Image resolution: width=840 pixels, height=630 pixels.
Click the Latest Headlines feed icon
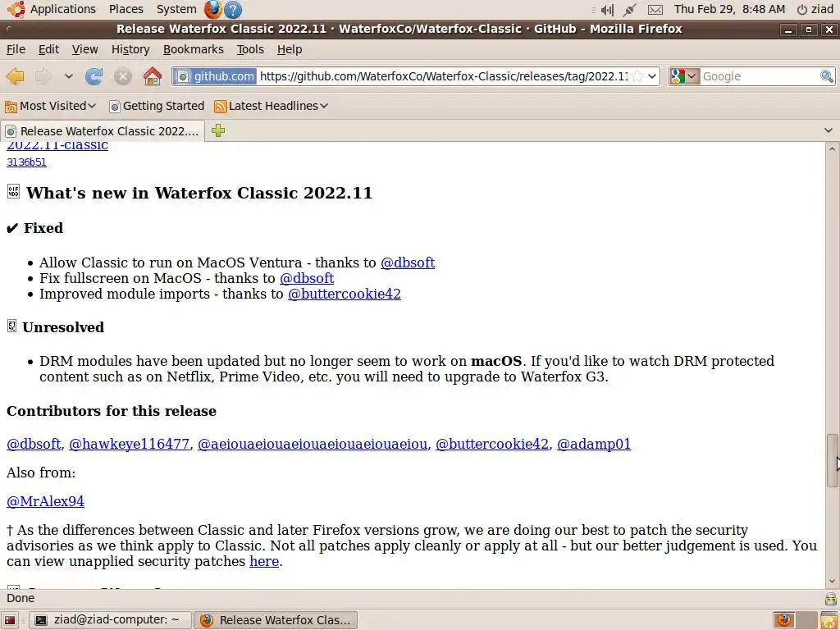pyautogui.click(x=220, y=107)
